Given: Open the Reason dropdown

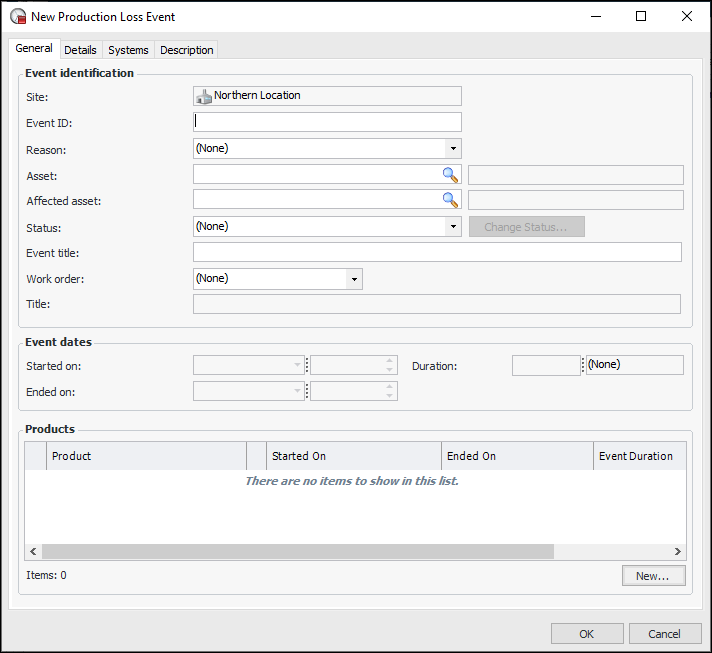Looking at the screenshot, I should pyautogui.click(x=453, y=148).
